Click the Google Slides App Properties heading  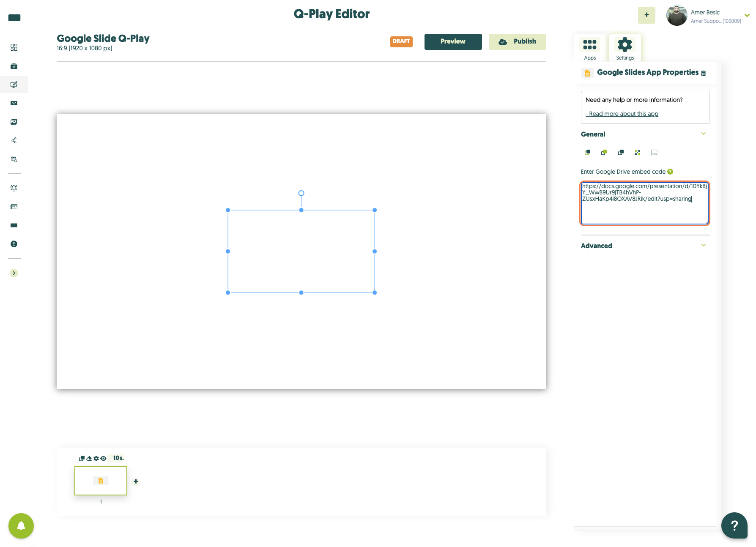coord(648,72)
